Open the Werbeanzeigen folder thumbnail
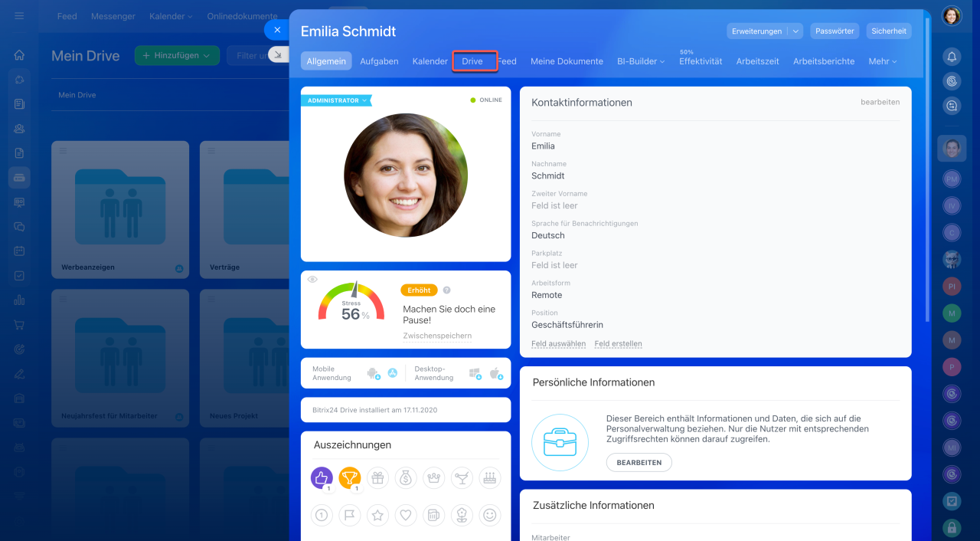The image size is (980, 541). 120,208
